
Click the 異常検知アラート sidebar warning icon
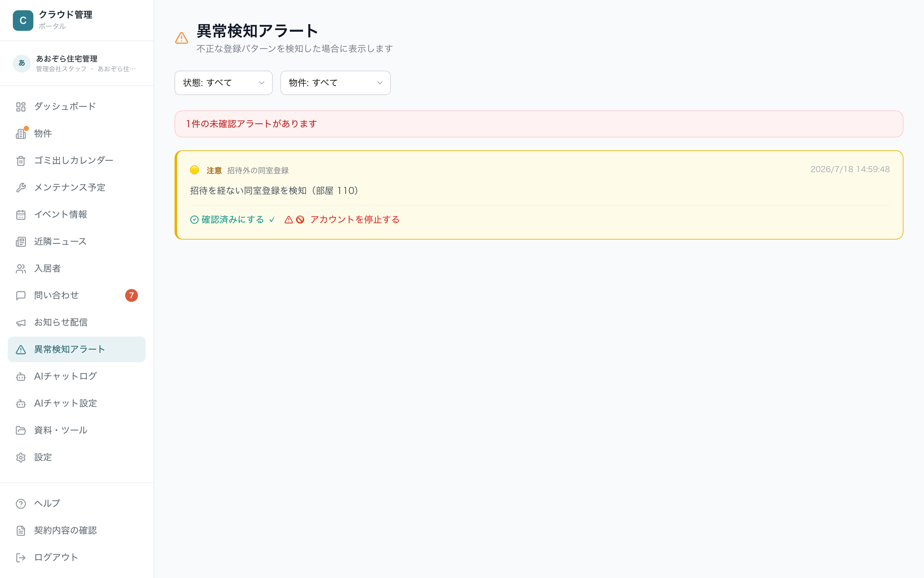pos(21,349)
